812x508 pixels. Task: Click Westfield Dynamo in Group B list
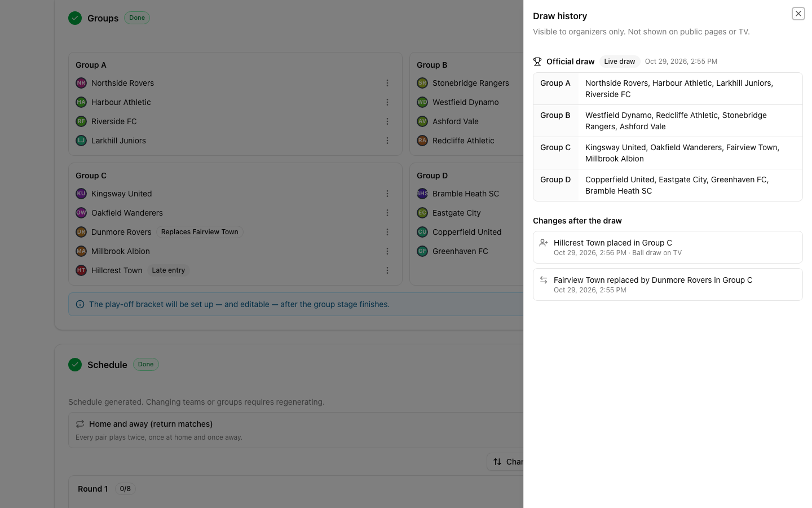tap(466, 102)
